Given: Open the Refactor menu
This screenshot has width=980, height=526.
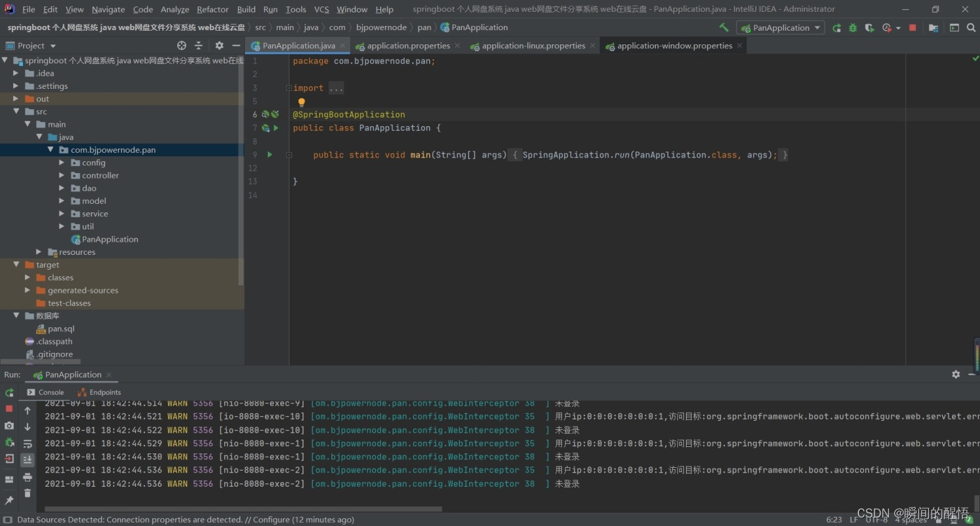Looking at the screenshot, I should tap(212, 9).
